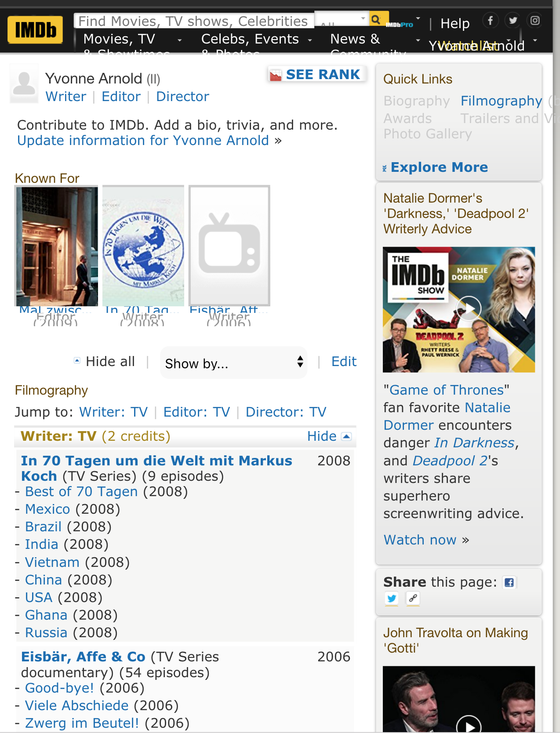Click the SEE RANK chart icon
Screen dimensions: 560x733
tap(276, 75)
